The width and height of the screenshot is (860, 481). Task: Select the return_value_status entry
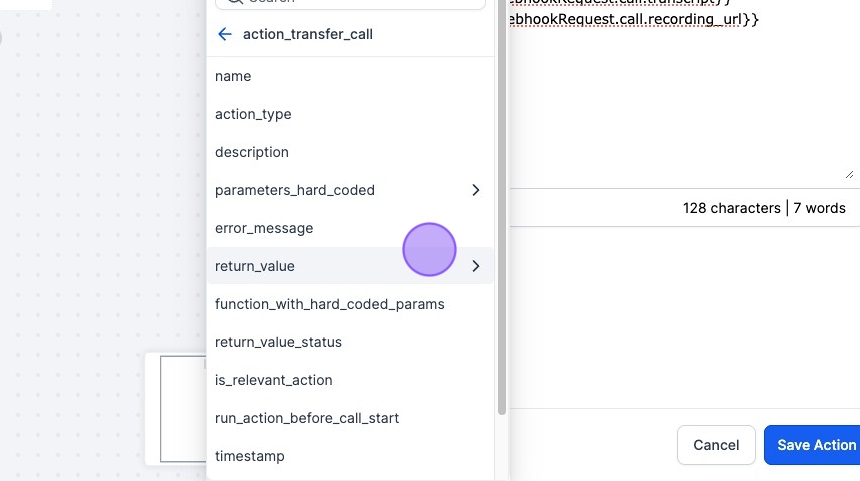coord(278,342)
